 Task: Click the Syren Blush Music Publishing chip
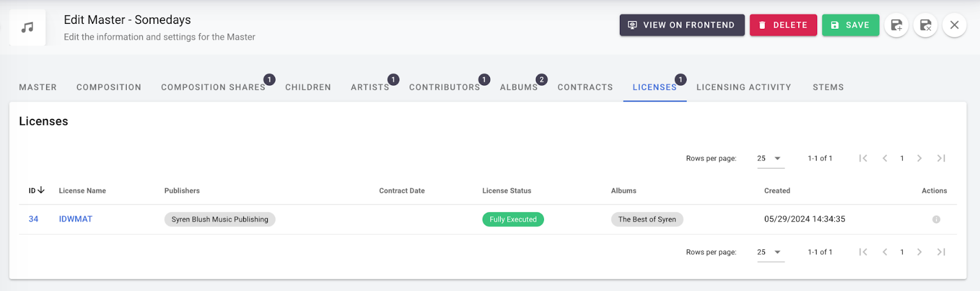coord(219,219)
